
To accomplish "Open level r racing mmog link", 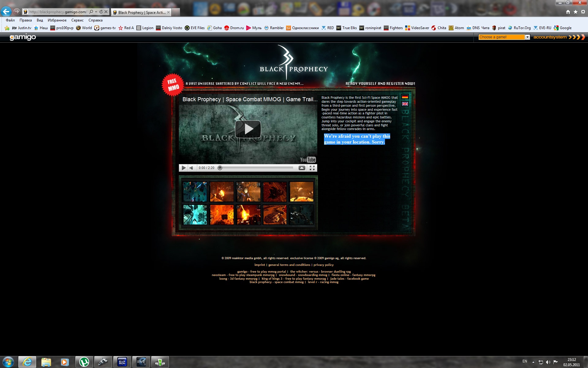I will pos(323,282).
